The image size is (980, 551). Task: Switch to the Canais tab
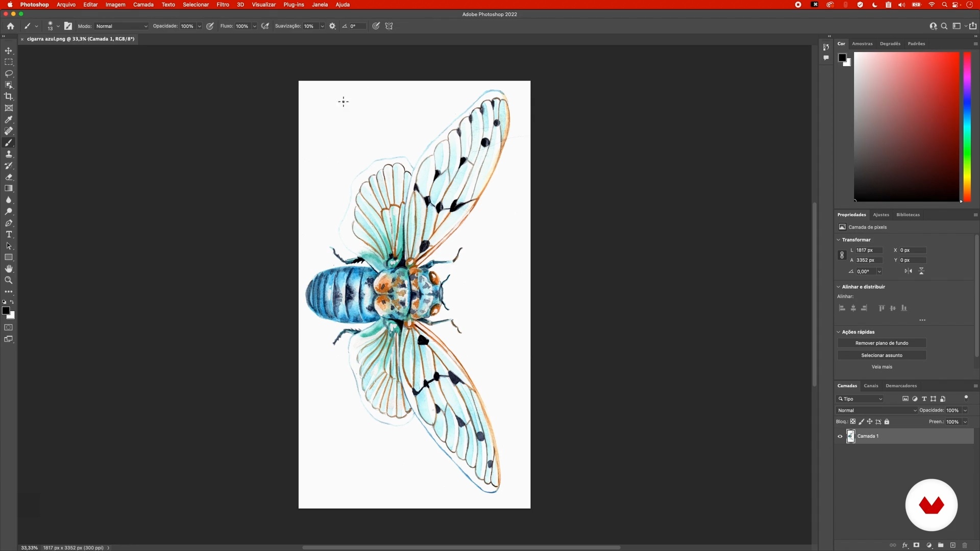[871, 386]
